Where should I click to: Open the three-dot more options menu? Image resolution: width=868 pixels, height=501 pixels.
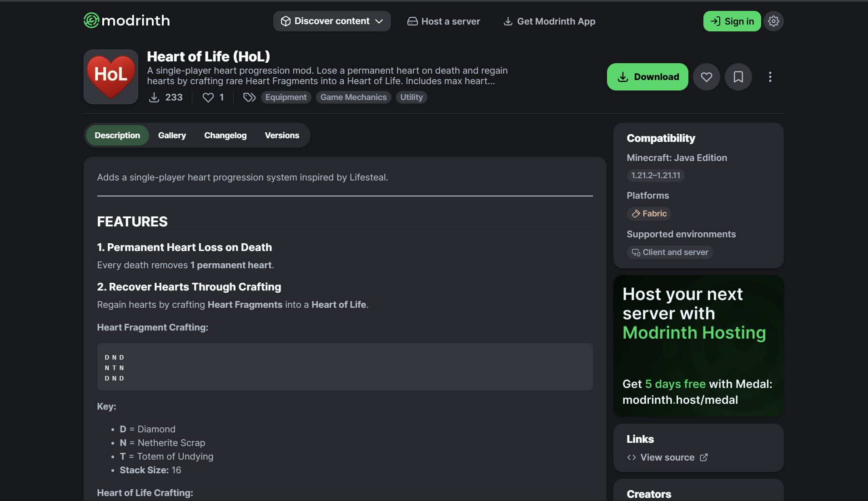[x=770, y=77]
